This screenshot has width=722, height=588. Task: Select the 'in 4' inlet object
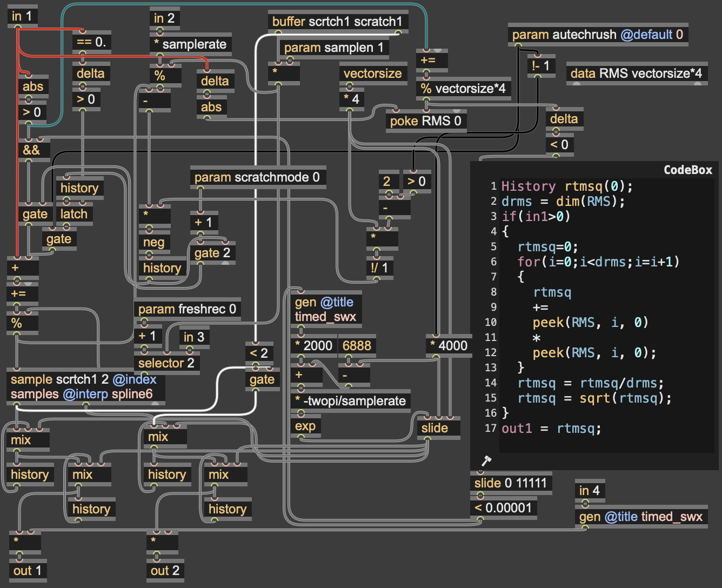pos(590,491)
